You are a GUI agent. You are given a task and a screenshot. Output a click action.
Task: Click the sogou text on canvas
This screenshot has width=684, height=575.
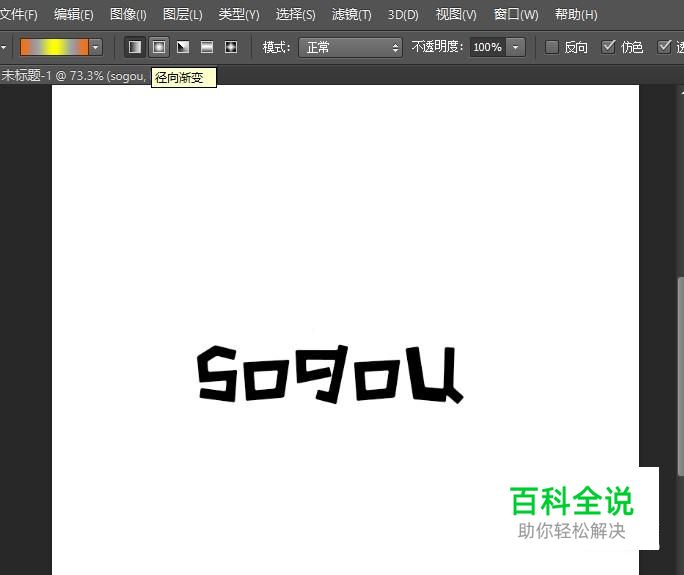pos(329,374)
